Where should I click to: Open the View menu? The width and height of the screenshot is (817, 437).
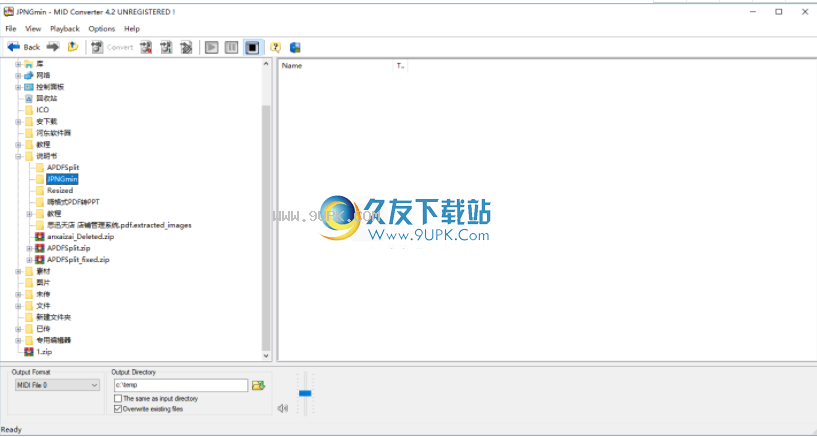[x=33, y=29]
